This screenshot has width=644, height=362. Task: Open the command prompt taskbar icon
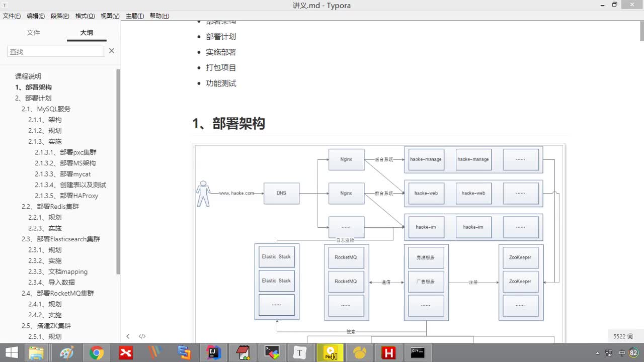tap(417, 353)
